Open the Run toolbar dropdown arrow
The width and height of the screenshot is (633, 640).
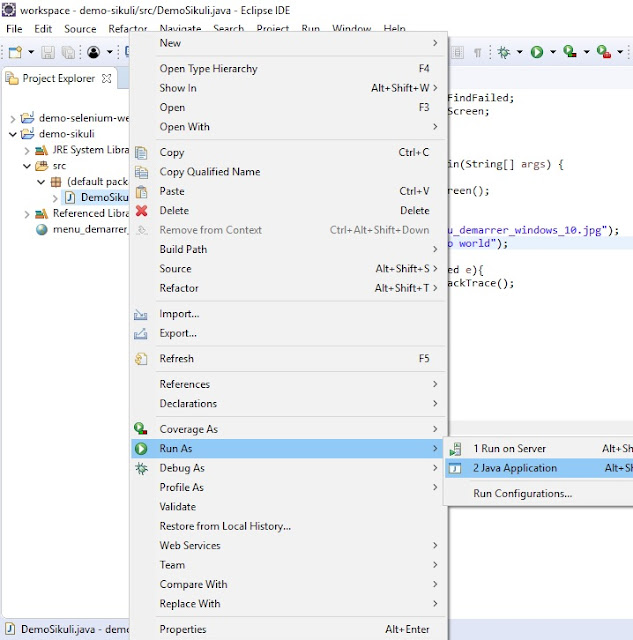pyautogui.click(x=553, y=52)
